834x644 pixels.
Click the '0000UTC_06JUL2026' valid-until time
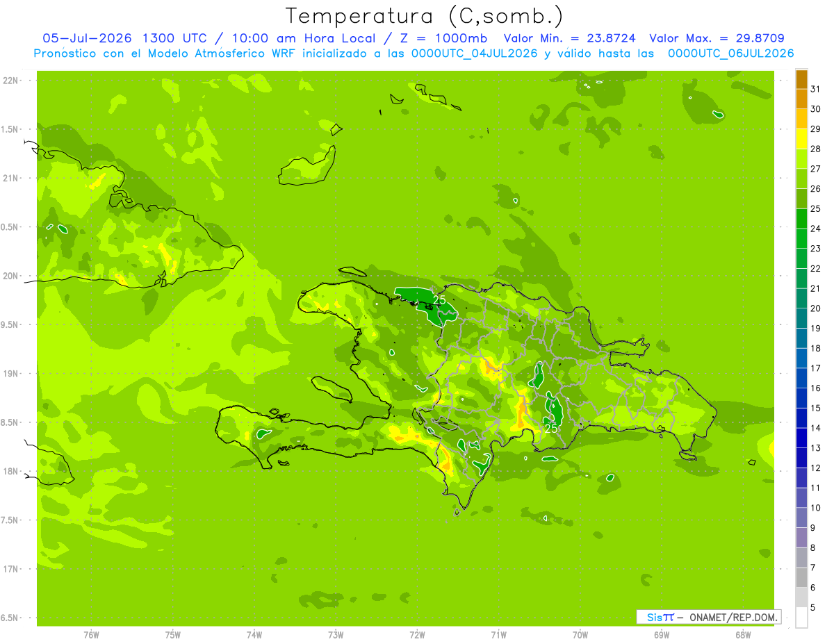tap(730, 53)
